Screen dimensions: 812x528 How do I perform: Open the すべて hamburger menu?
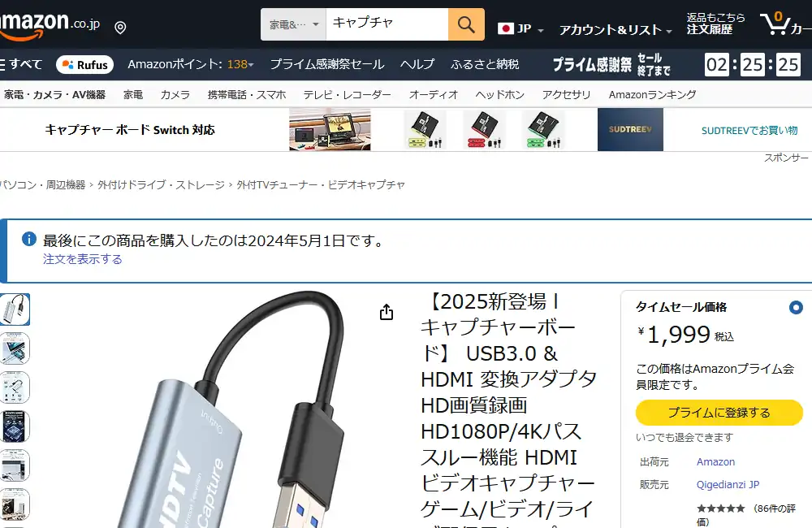[x=21, y=64]
